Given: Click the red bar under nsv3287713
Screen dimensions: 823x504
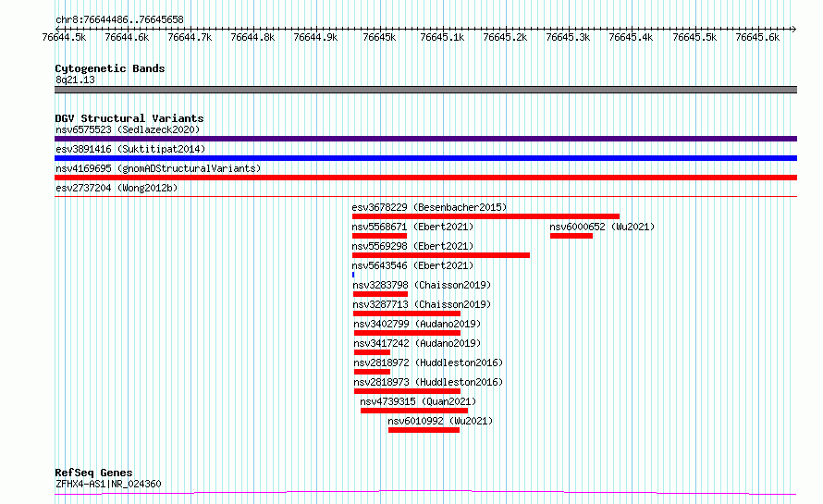Looking at the screenshot, I should click(407, 313).
